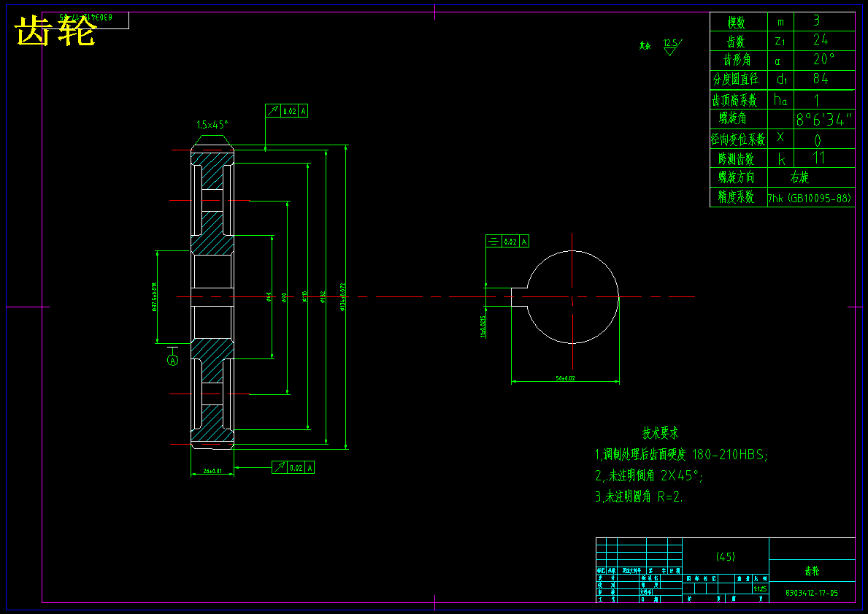Select the 20° pressure angle value

tap(824, 59)
